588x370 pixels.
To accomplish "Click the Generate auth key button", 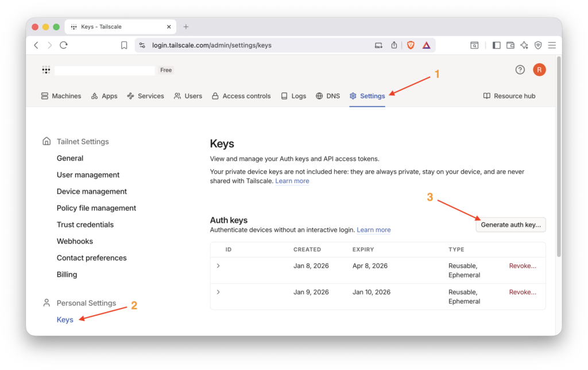I will pyautogui.click(x=510, y=225).
